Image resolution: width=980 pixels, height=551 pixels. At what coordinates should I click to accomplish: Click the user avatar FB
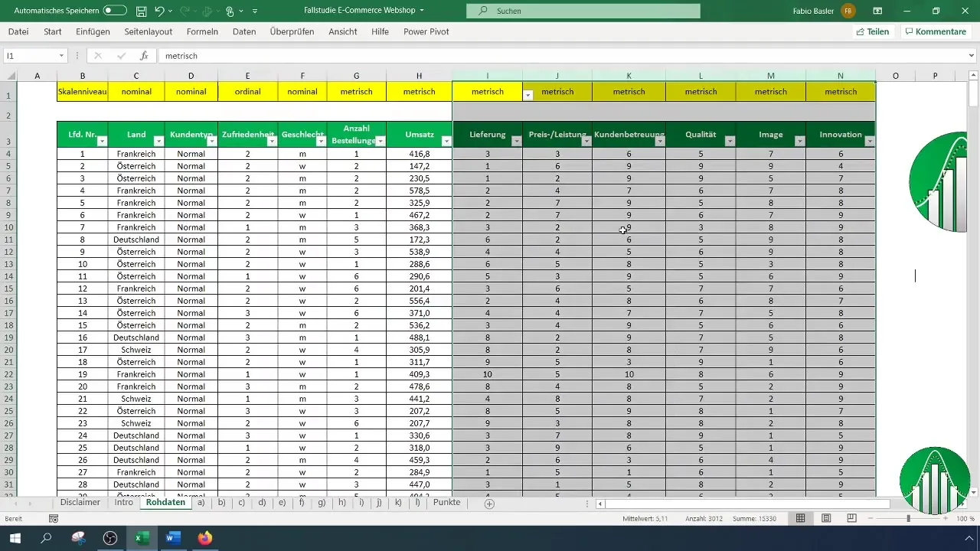click(848, 11)
